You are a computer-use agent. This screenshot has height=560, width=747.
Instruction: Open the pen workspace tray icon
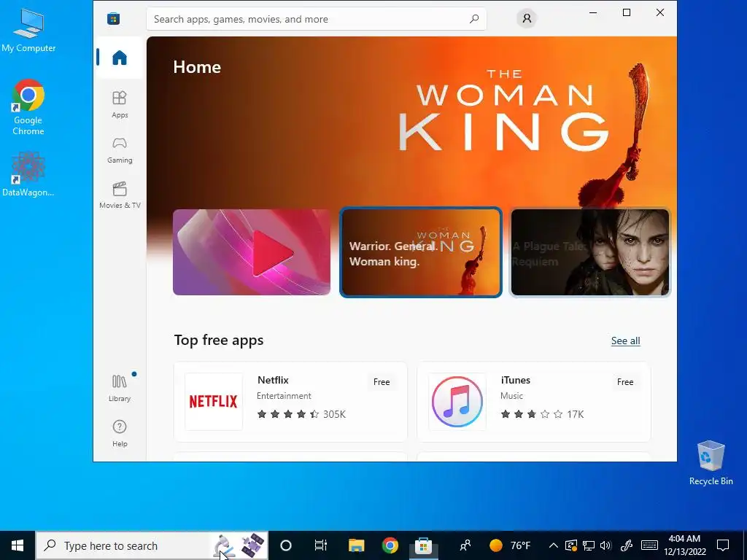point(627,545)
